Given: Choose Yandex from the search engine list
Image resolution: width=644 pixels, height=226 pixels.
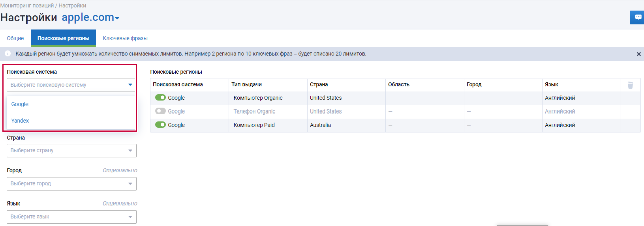Looking at the screenshot, I should [x=20, y=121].
